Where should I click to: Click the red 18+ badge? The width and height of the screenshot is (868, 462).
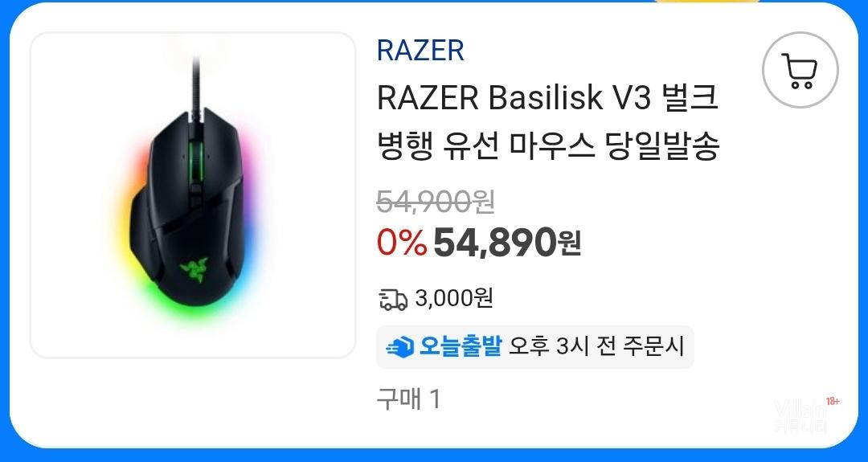click(832, 401)
